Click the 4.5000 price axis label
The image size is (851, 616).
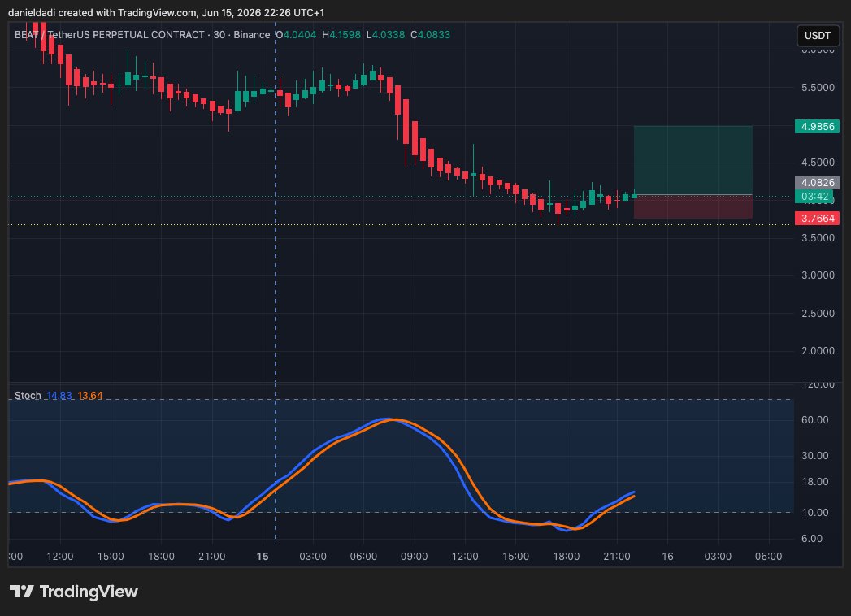pos(818,163)
